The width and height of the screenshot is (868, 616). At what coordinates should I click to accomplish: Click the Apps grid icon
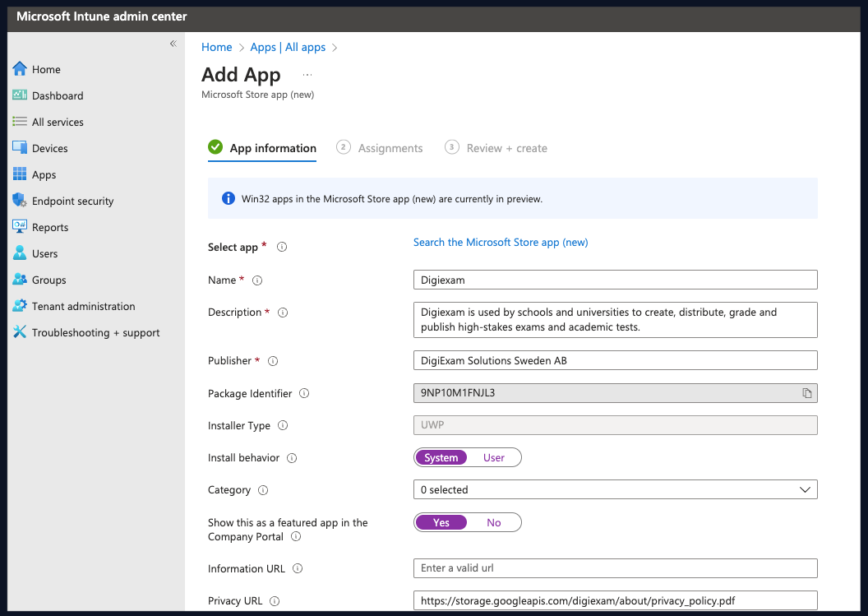click(x=20, y=174)
